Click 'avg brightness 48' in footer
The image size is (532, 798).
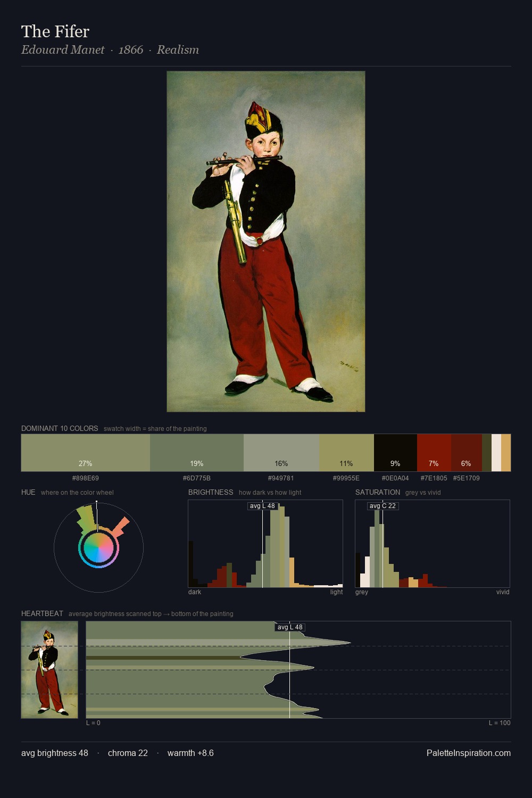55,753
